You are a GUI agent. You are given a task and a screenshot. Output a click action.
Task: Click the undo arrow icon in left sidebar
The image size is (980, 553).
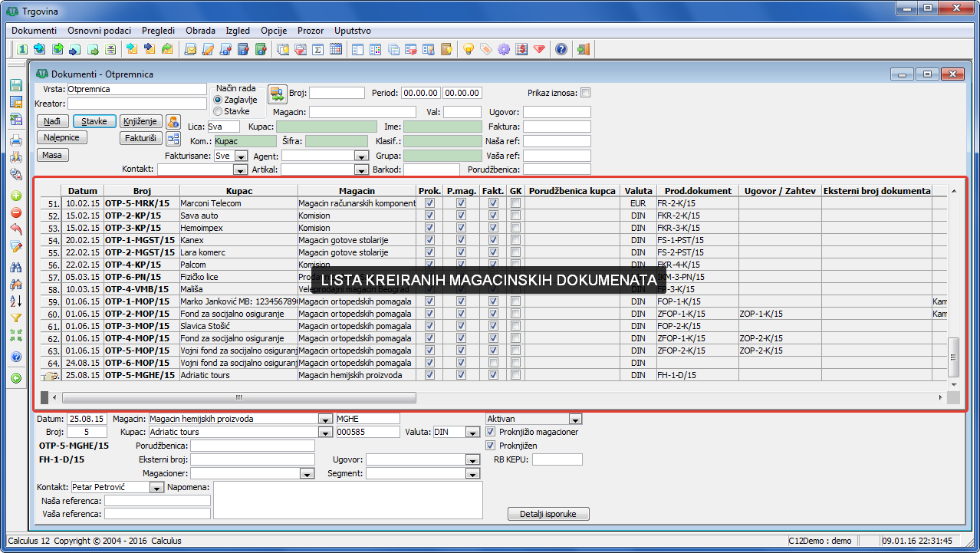(15, 229)
